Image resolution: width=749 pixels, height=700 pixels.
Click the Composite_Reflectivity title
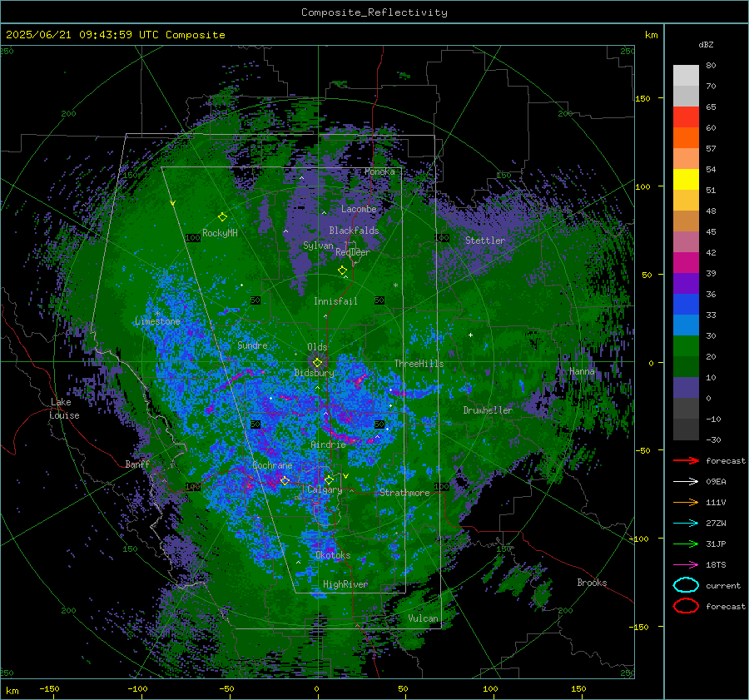coord(374,12)
